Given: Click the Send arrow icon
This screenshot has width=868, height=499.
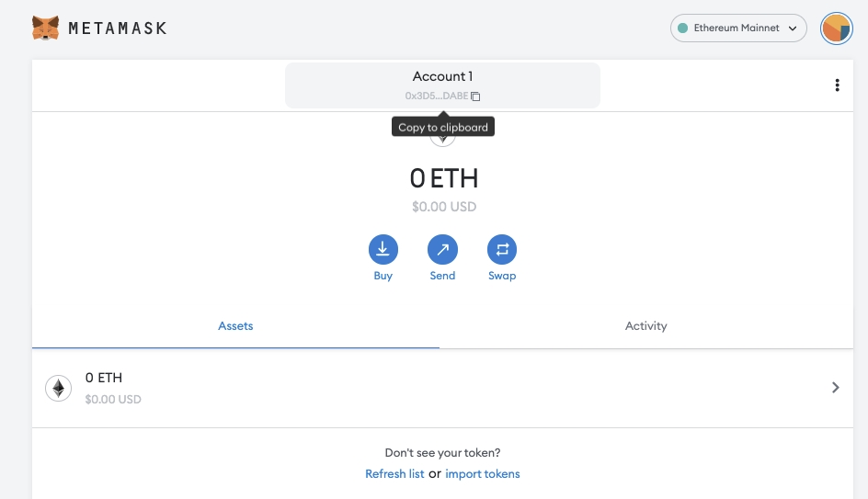Looking at the screenshot, I should click(x=442, y=250).
